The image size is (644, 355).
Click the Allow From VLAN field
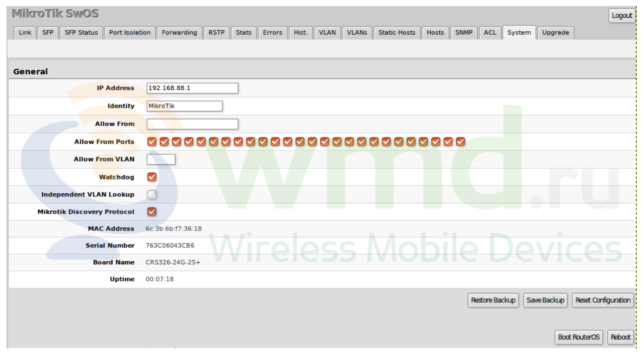pyautogui.click(x=161, y=159)
